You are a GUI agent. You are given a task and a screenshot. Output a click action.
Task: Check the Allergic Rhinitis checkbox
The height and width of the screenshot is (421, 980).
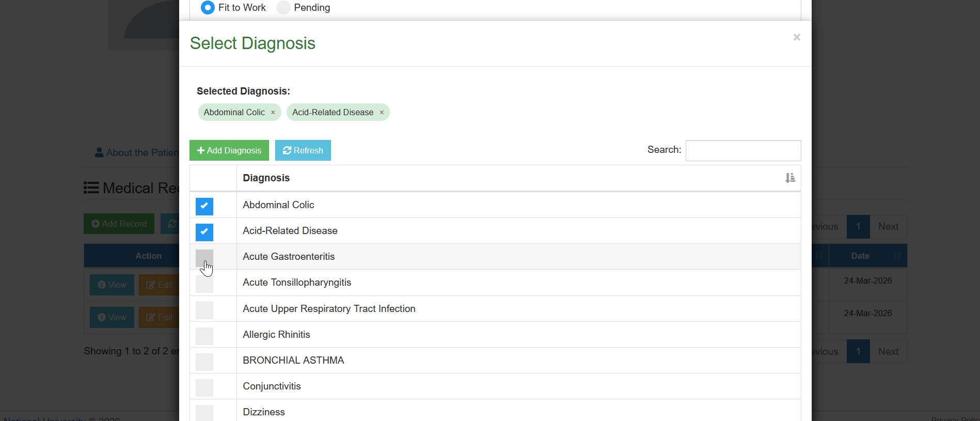coord(204,336)
